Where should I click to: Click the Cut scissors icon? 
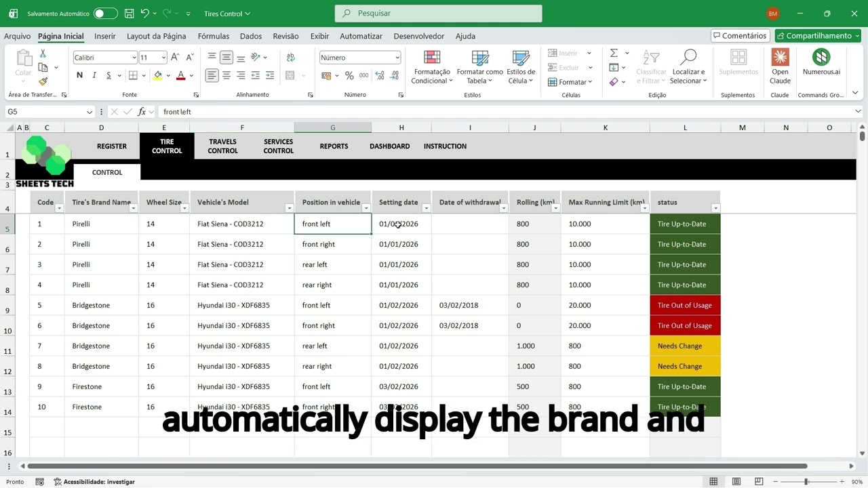(43, 54)
